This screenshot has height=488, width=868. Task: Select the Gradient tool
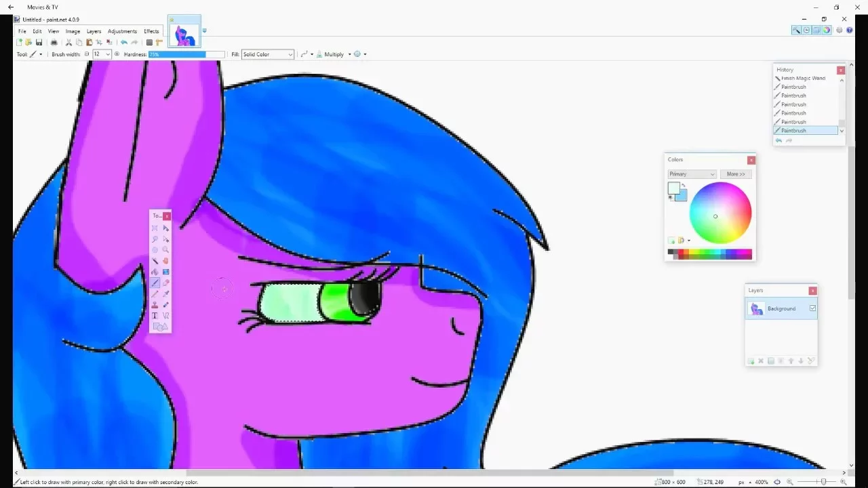[x=166, y=272]
